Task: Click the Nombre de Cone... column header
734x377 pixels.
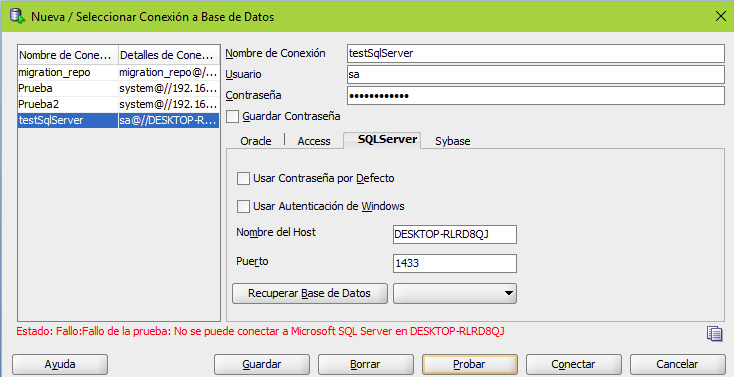Action: pos(67,55)
